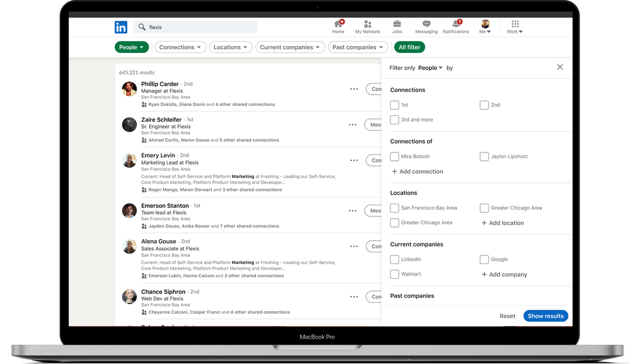
Task: Open more options for Chance Siphron
Action: [354, 297]
